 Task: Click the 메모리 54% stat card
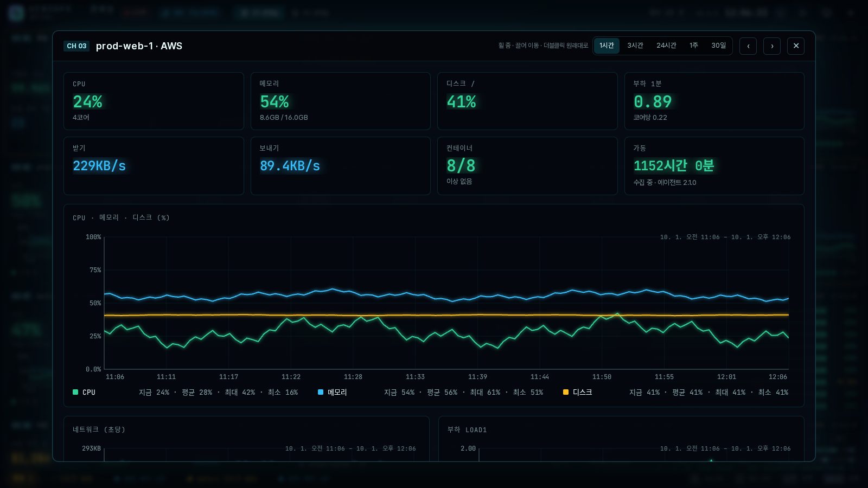click(341, 101)
